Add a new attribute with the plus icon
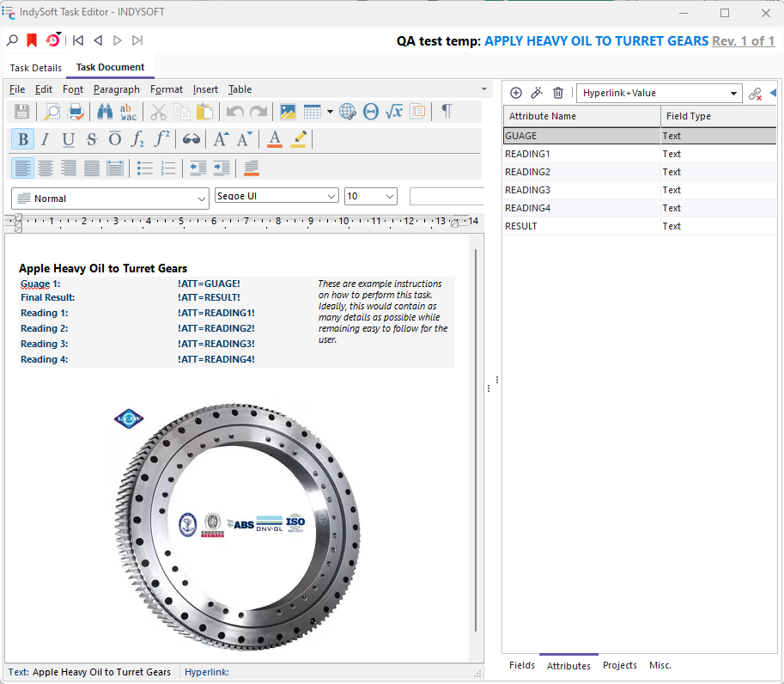This screenshot has height=684, width=784. point(516,93)
